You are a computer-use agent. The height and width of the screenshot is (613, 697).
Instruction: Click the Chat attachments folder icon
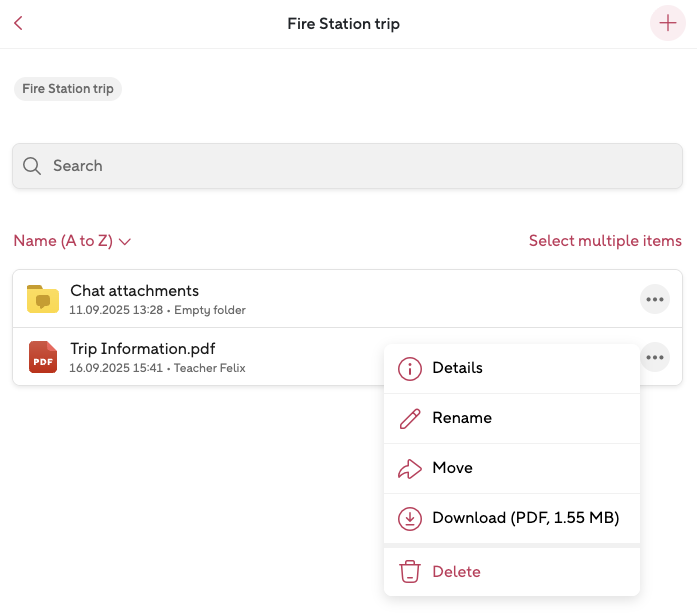pos(43,298)
